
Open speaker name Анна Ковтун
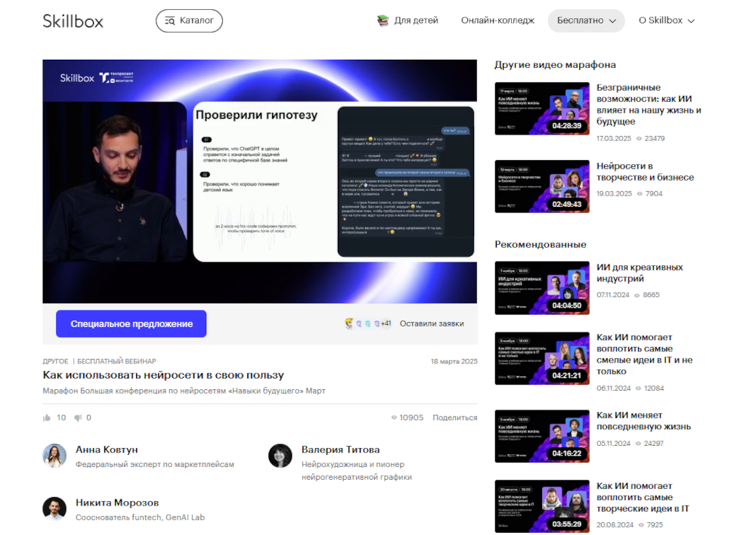click(x=107, y=449)
